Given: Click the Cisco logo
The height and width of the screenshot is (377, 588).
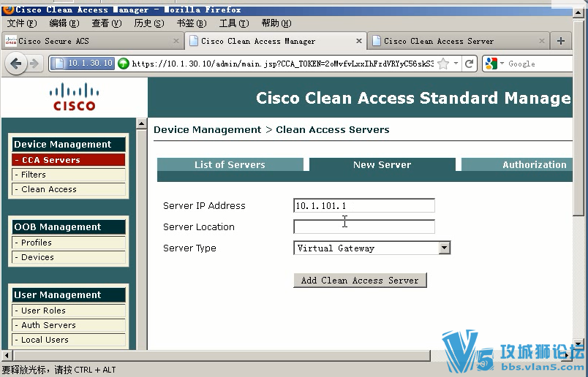Looking at the screenshot, I should click(x=74, y=97).
